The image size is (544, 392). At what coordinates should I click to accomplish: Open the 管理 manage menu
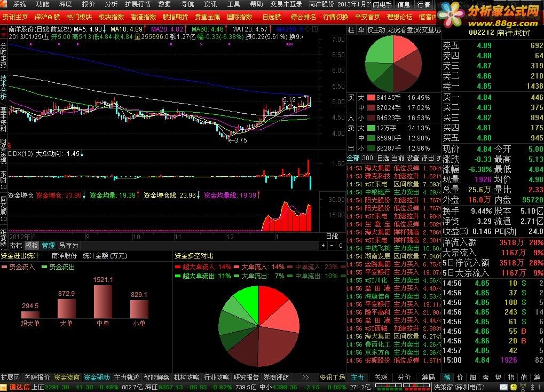click(x=48, y=246)
